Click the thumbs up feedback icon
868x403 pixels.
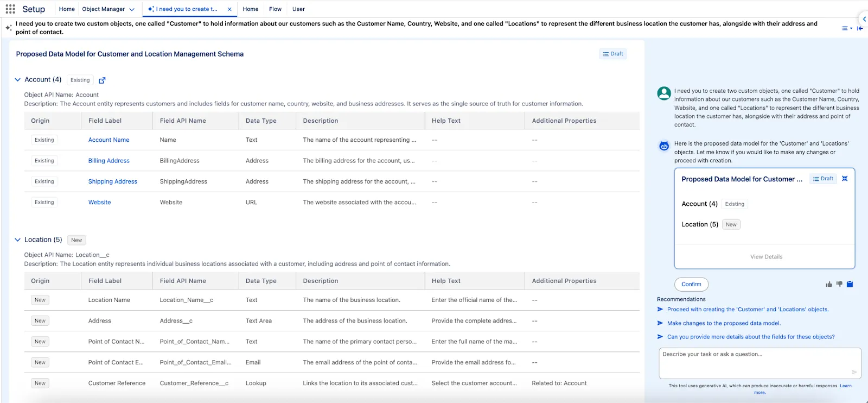click(828, 284)
